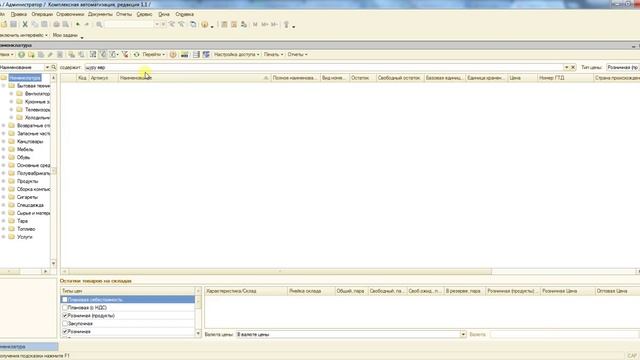The width and height of the screenshot is (640, 360).
Task: Select Топливо folder in tree
Action: [26, 229]
